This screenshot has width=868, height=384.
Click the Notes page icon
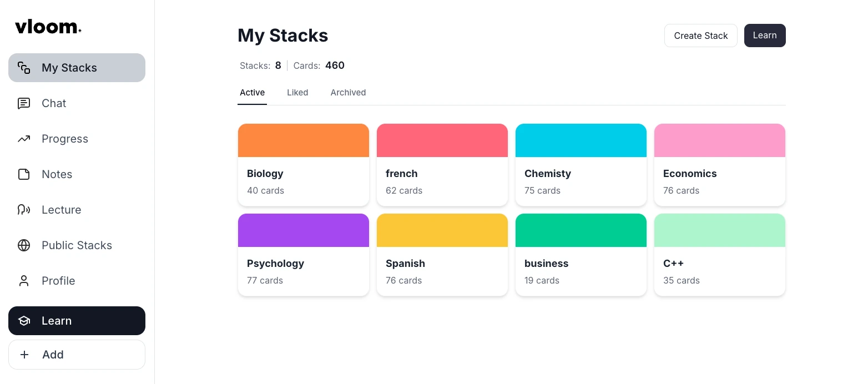24,174
